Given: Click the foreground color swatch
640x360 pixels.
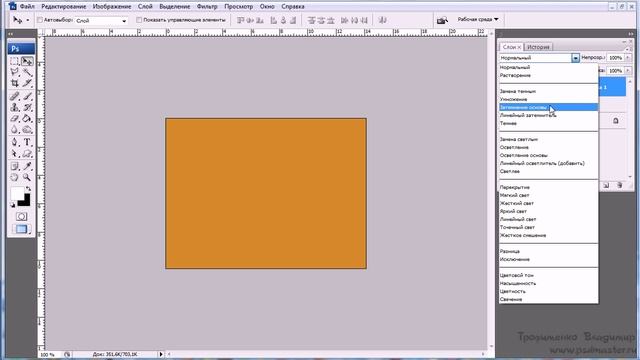Looking at the screenshot, I should click(17, 193).
